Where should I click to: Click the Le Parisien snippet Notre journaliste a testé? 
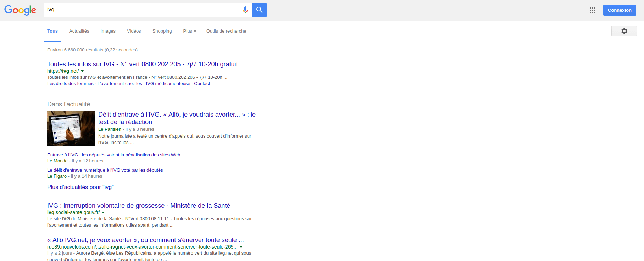tap(174, 139)
